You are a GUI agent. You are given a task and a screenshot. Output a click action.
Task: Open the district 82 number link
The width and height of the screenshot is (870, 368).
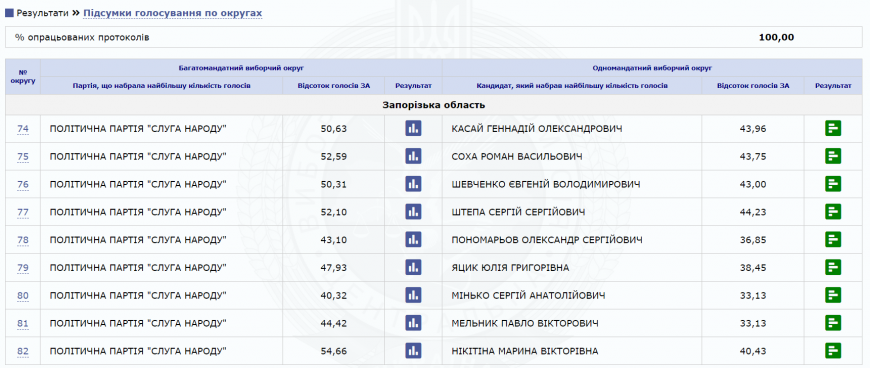(x=23, y=351)
